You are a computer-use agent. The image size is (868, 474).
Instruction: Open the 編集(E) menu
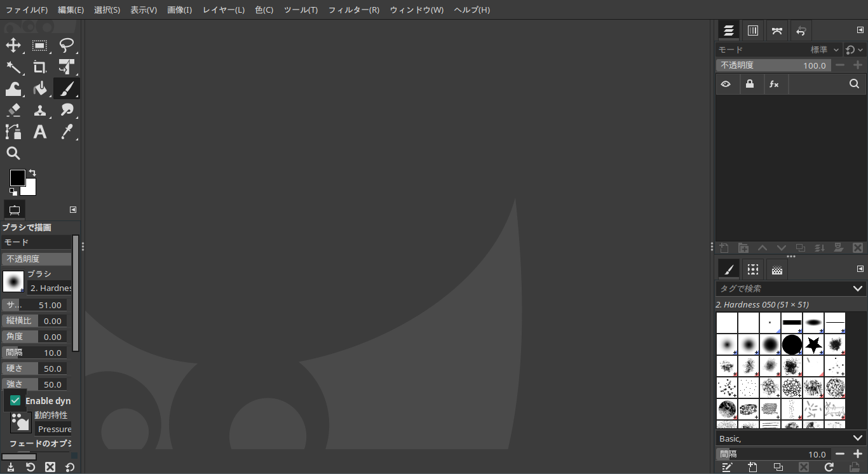[x=71, y=10]
